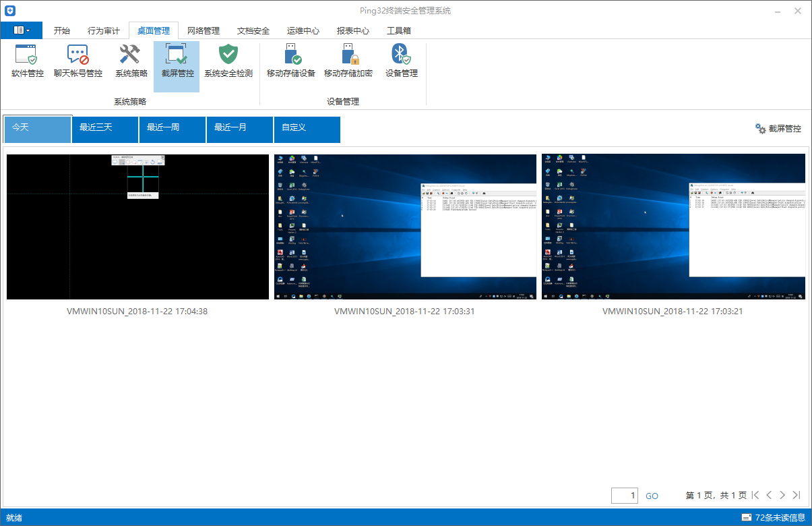Click the 第 1 页, 共 1 页 page text

[x=716, y=496]
